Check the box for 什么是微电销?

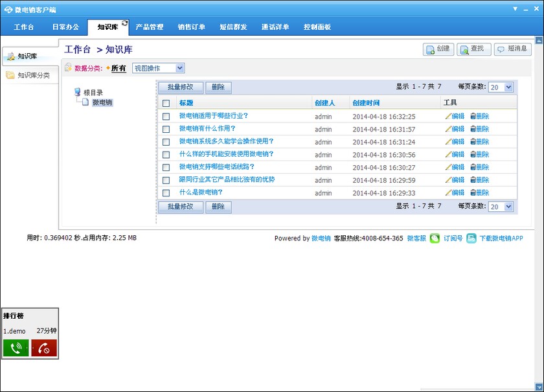(166, 193)
